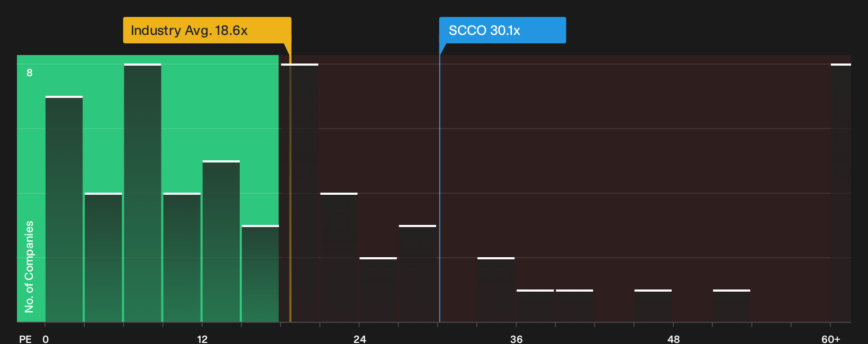This screenshot has height=344, width=868.
Task: Select the blue SCCO vertical marker line
Action: coord(439,188)
